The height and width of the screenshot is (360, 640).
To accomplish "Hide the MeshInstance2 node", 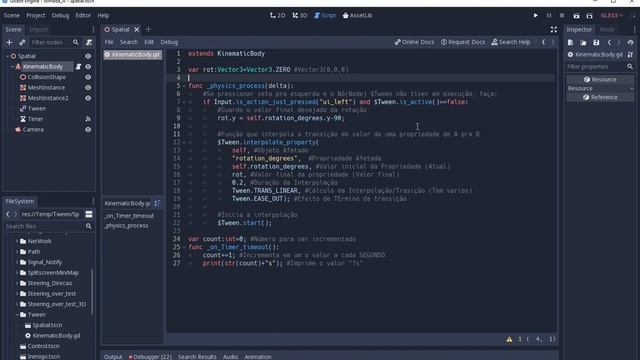I will click(88, 98).
